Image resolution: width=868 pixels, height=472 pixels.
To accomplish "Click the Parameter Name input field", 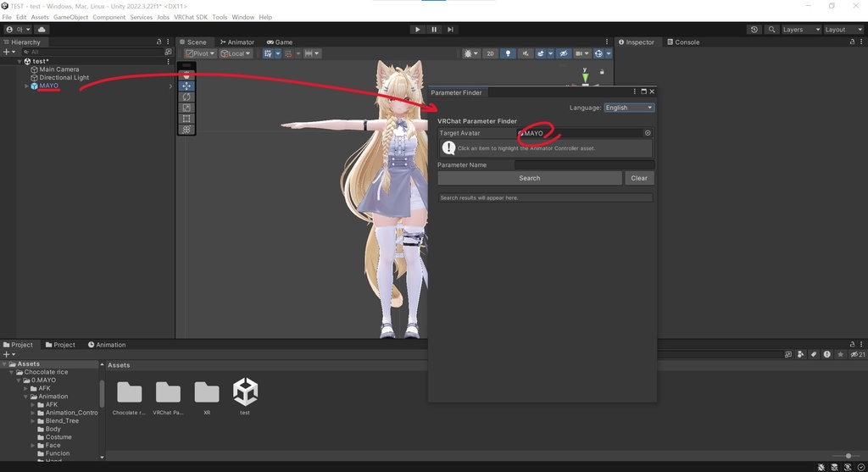I will click(585, 165).
